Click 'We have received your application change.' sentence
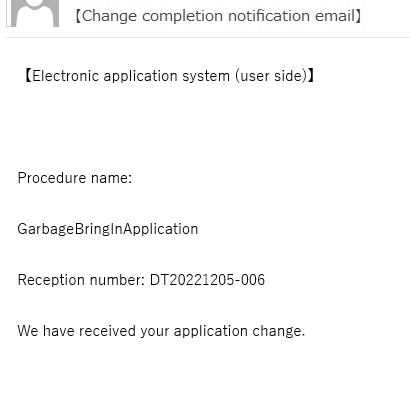Screen dimensions: 410x396 (161, 331)
